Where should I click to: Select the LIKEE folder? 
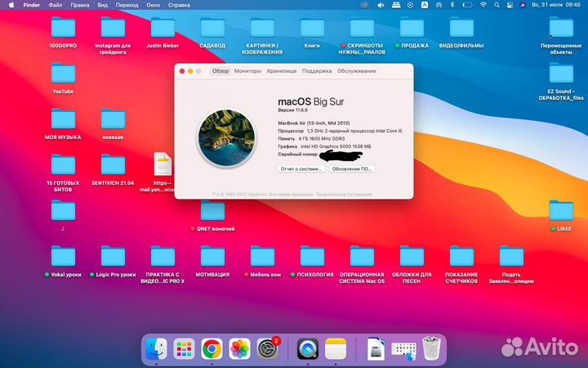coord(561,211)
